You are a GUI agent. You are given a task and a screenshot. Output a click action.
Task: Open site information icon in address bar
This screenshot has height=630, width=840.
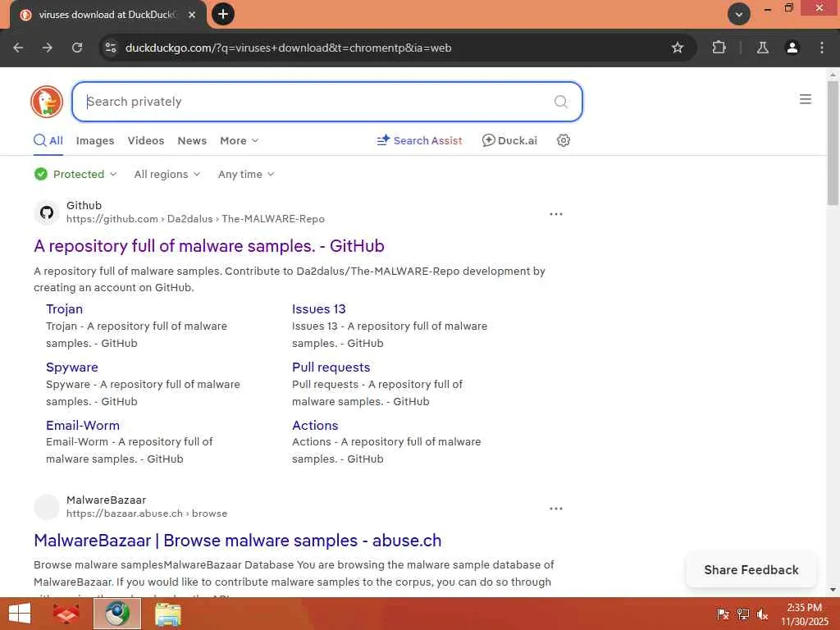pyautogui.click(x=111, y=48)
